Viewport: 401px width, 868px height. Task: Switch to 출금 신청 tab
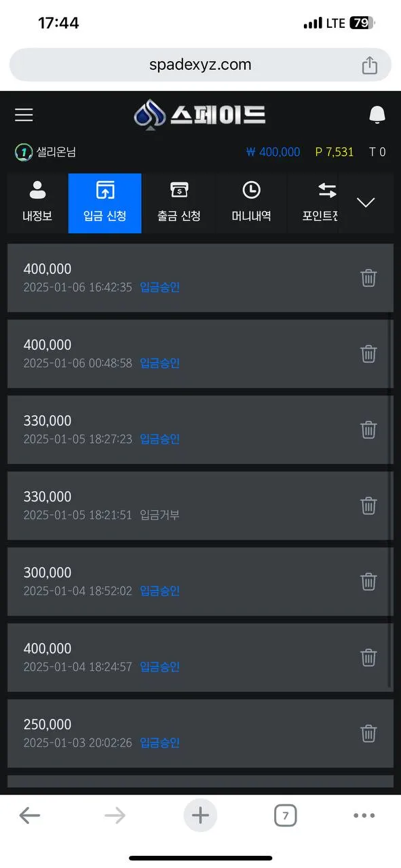[x=179, y=203]
